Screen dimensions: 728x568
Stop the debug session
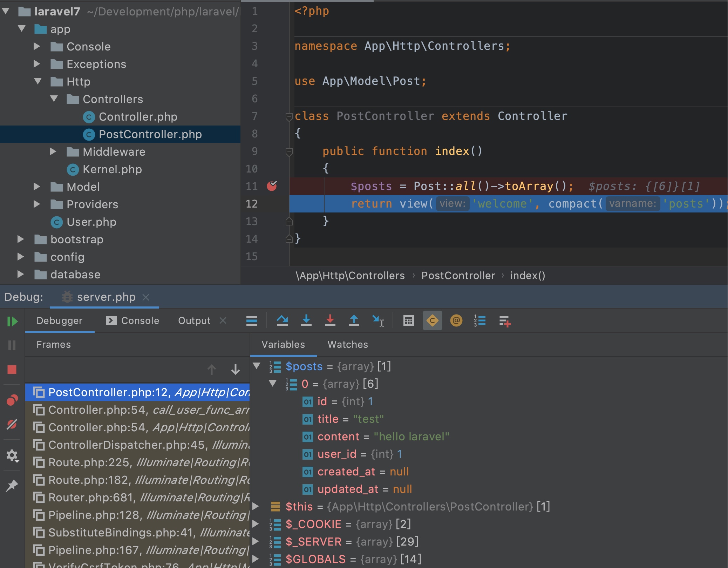coord(12,370)
